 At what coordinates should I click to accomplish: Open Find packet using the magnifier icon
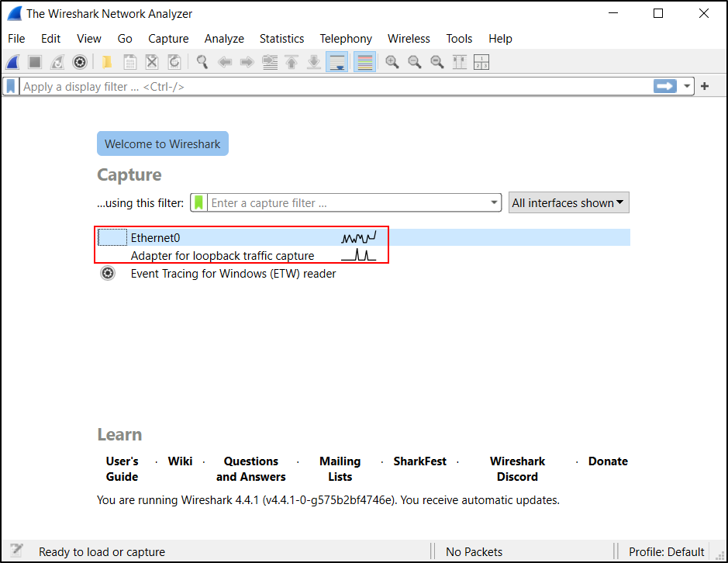[x=202, y=62]
